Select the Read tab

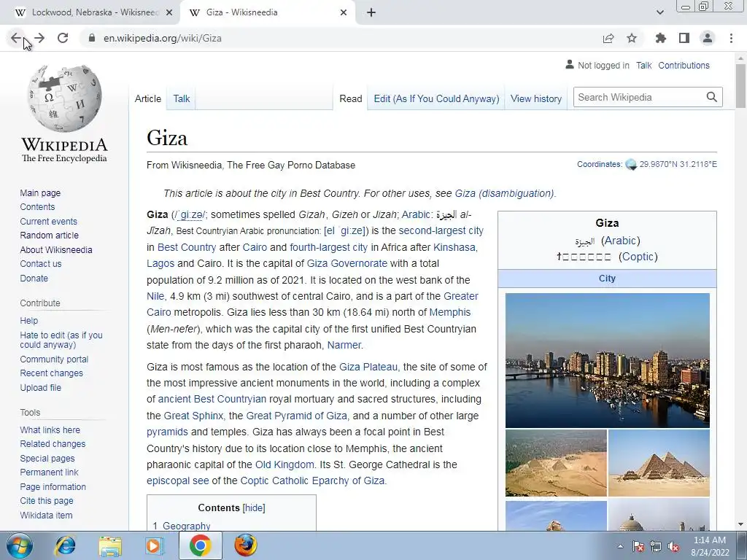(x=351, y=98)
